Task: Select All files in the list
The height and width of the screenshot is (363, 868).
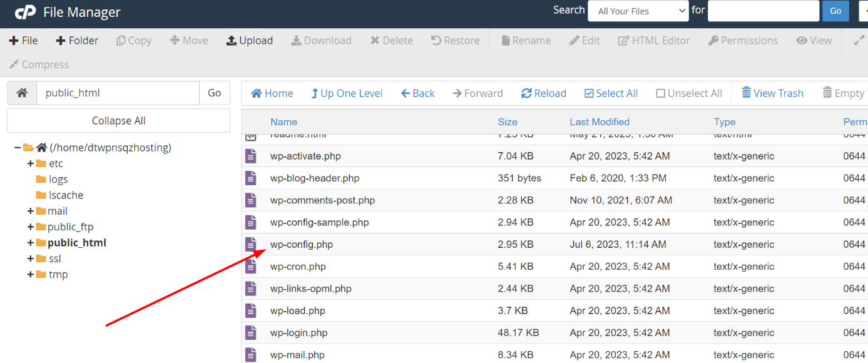Action: [x=611, y=93]
